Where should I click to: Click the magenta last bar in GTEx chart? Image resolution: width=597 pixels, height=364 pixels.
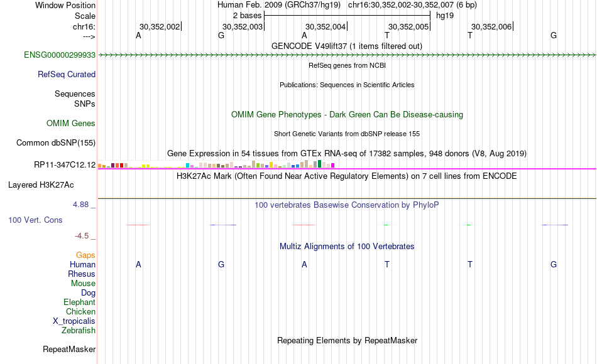(x=333, y=166)
